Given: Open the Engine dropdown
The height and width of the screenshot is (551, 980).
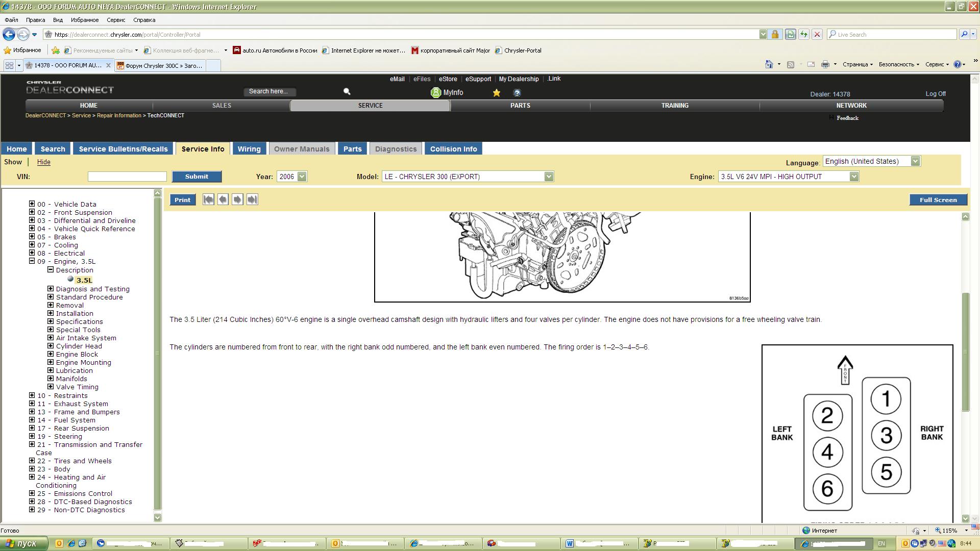Looking at the screenshot, I should click(x=854, y=177).
